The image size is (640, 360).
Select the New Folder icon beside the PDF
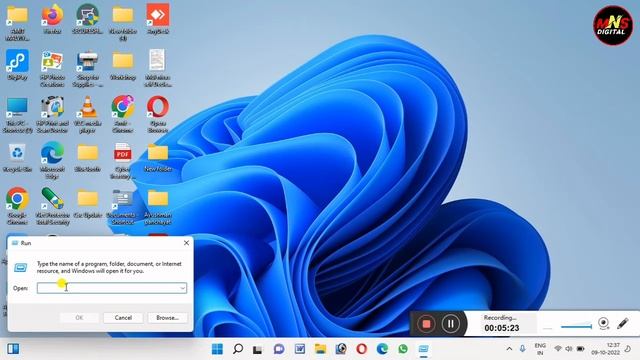pos(158,158)
